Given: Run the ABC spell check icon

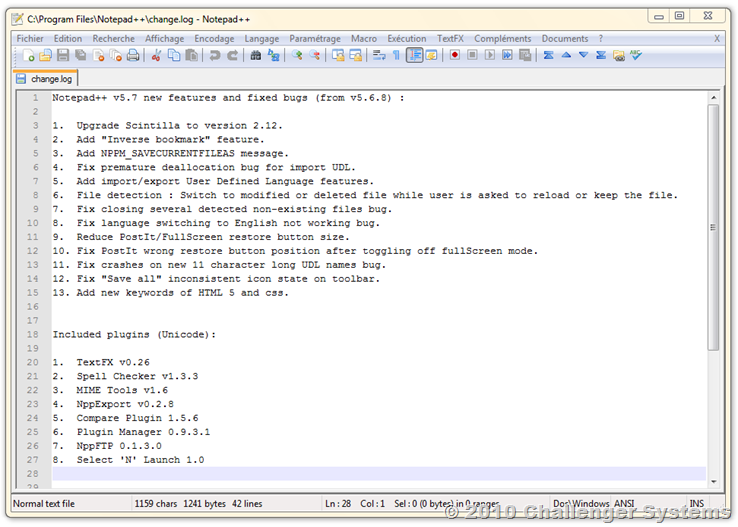Looking at the screenshot, I should pos(636,56).
